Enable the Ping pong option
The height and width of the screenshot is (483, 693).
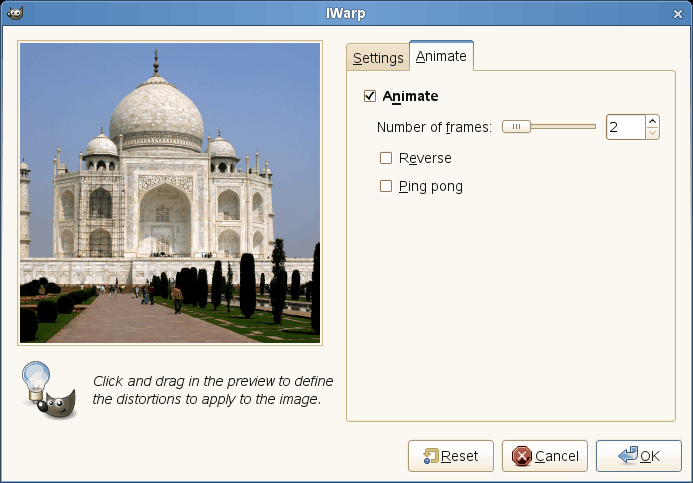point(386,186)
